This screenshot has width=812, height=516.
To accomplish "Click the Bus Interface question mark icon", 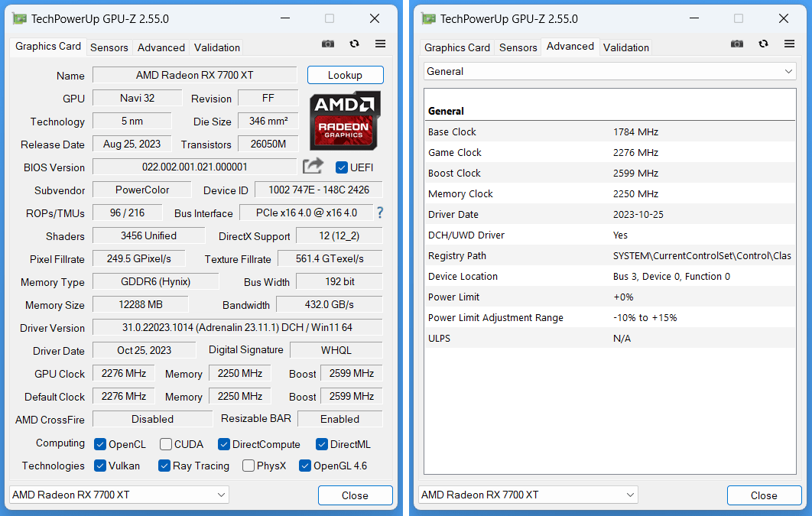I will (x=380, y=213).
